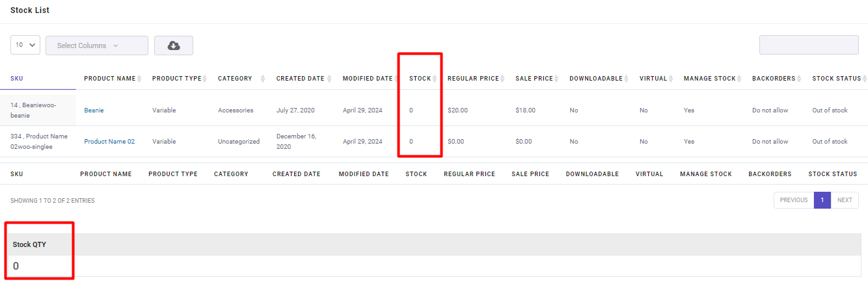
Task: Open the Product Name 02 link
Action: point(109,142)
